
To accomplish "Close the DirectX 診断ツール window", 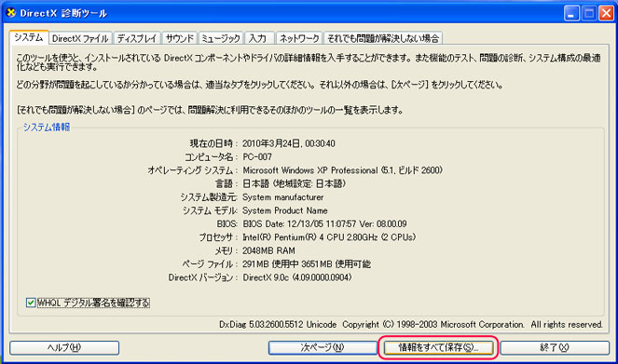I will (x=606, y=13).
